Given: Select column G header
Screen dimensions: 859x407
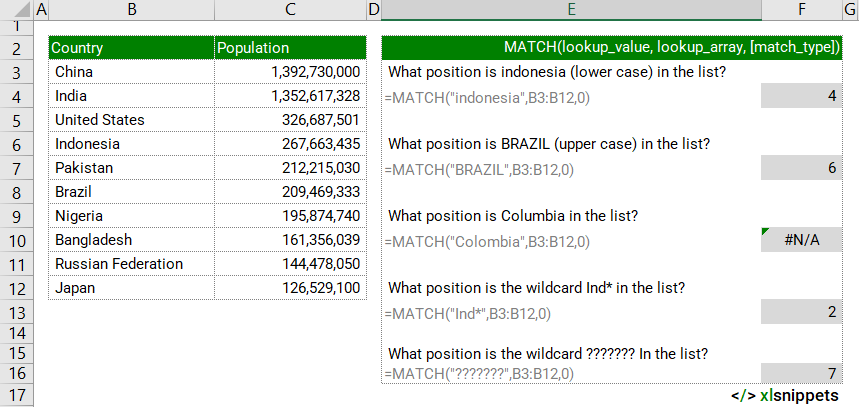Looking at the screenshot, I should pyautogui.click(x=851, y=10).
